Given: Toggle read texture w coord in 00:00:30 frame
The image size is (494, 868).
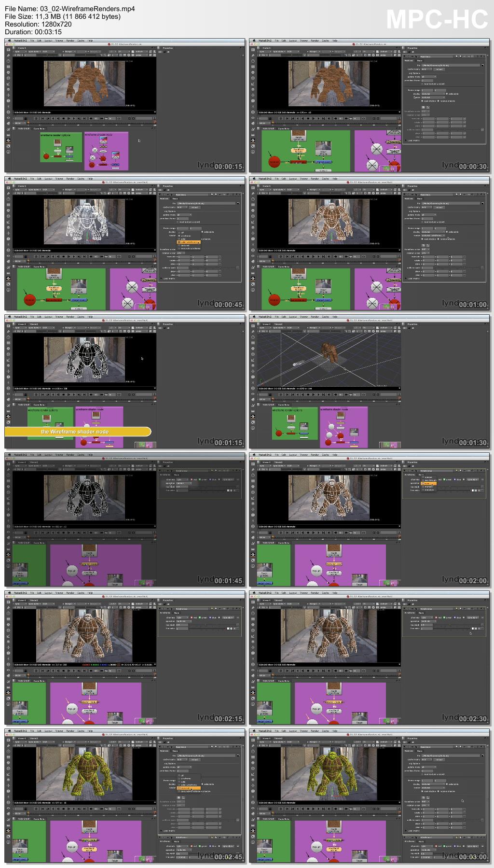Looking at the screenshot, I should coord(423,84).
